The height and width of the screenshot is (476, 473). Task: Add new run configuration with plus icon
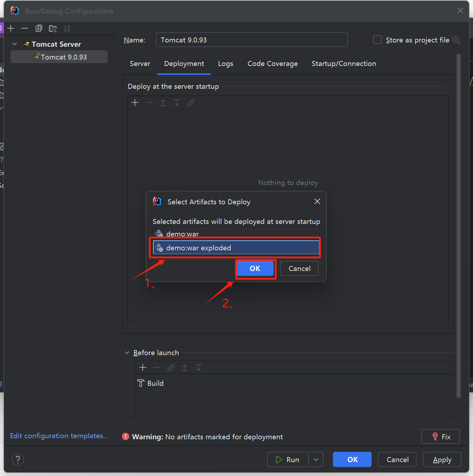[x=11, y=29]
